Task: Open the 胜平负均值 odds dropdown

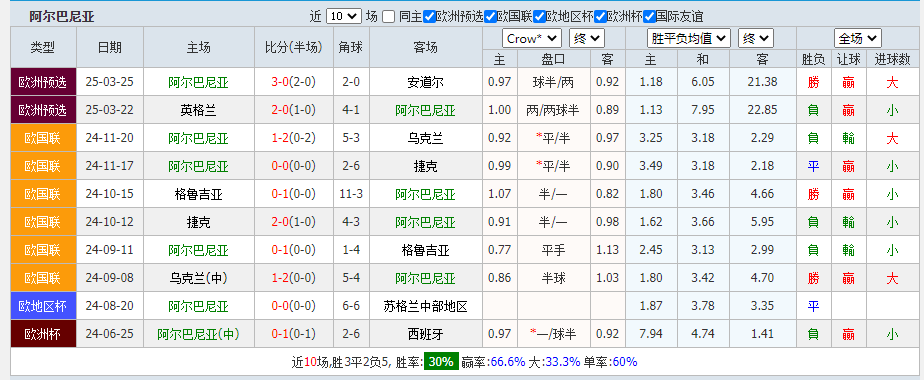Action: [x=688, y=39]
